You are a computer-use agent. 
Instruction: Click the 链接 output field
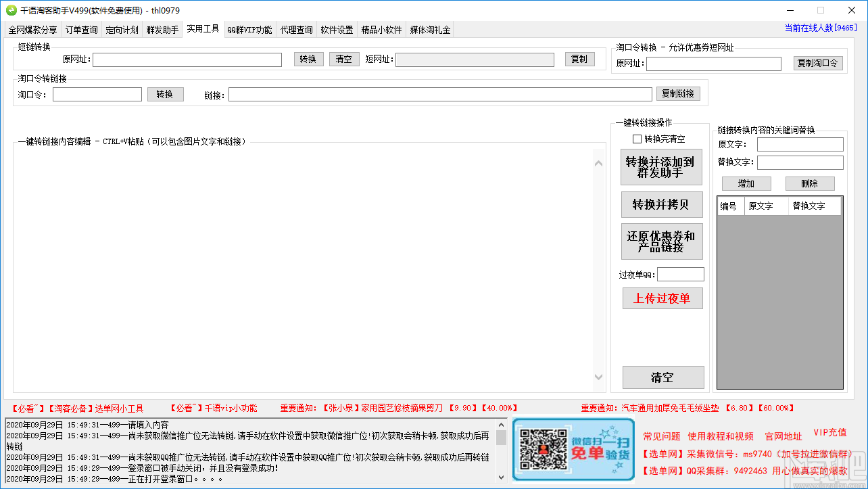(x=440, y=94)
